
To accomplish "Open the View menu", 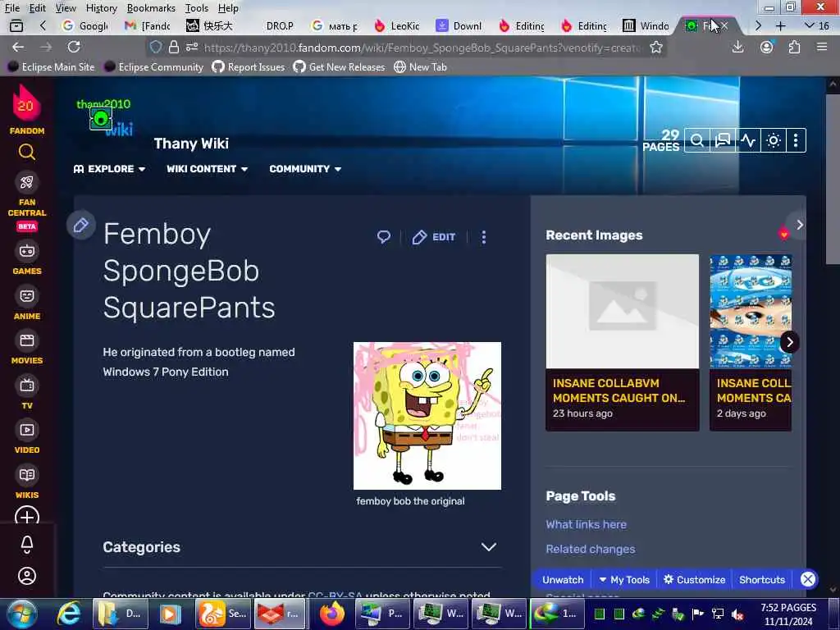I will pyautogui.click(x=66, y=8).
